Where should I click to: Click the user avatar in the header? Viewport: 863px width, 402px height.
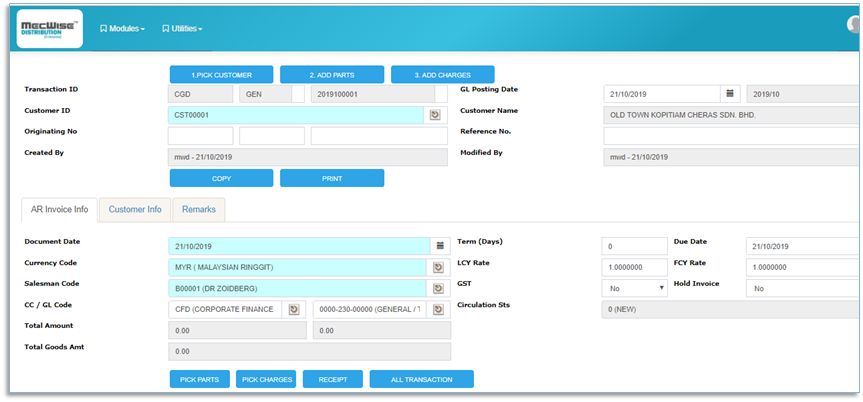[x=855, y=25]
